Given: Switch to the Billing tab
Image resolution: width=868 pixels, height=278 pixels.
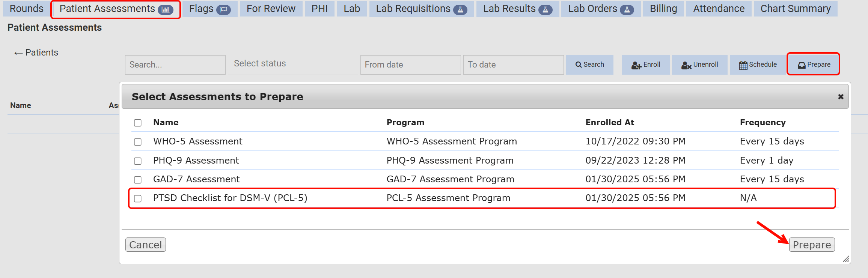Looking at the screenshot, I should pyautogui.click(x=663, y=8).
